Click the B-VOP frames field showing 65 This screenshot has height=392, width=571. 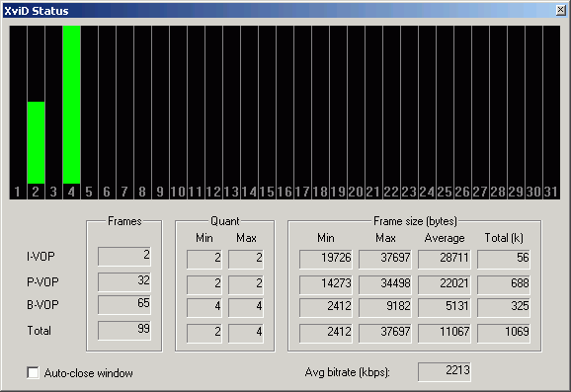(x=124, y=305)
